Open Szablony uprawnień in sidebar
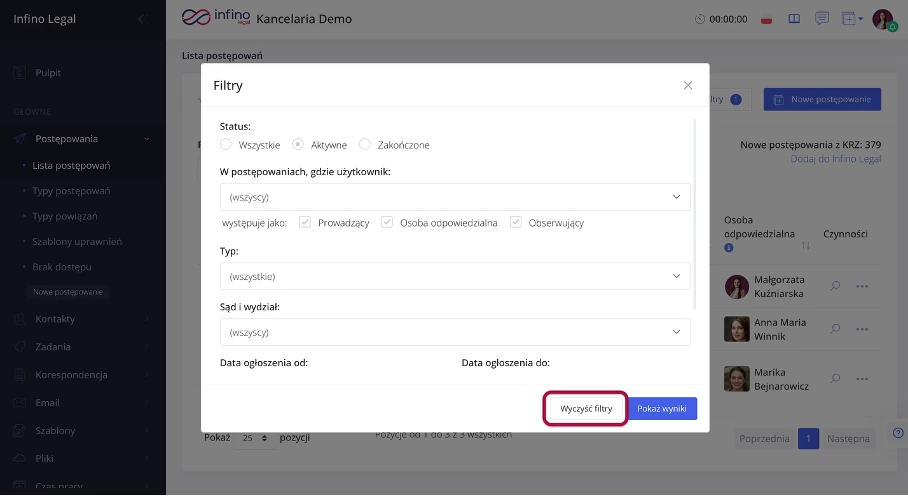This screenshot has width=908, height=496. [77, 242]
